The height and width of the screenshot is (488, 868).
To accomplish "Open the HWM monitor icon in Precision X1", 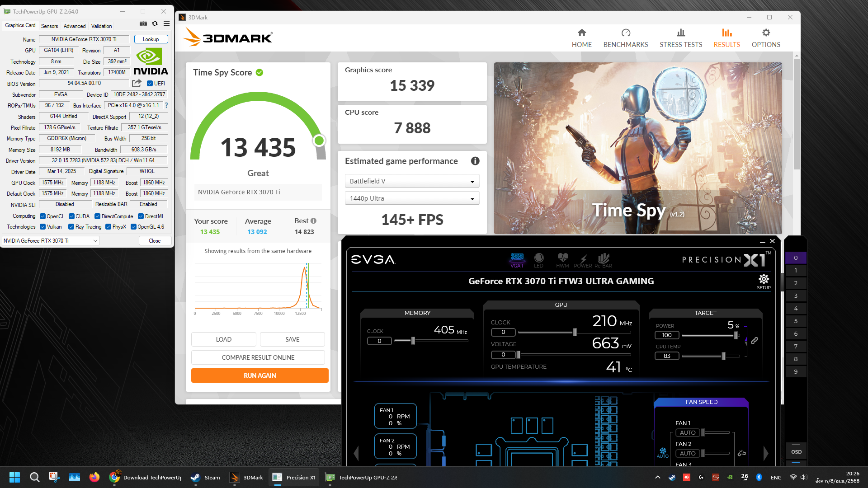I will (x=563, y=260).
